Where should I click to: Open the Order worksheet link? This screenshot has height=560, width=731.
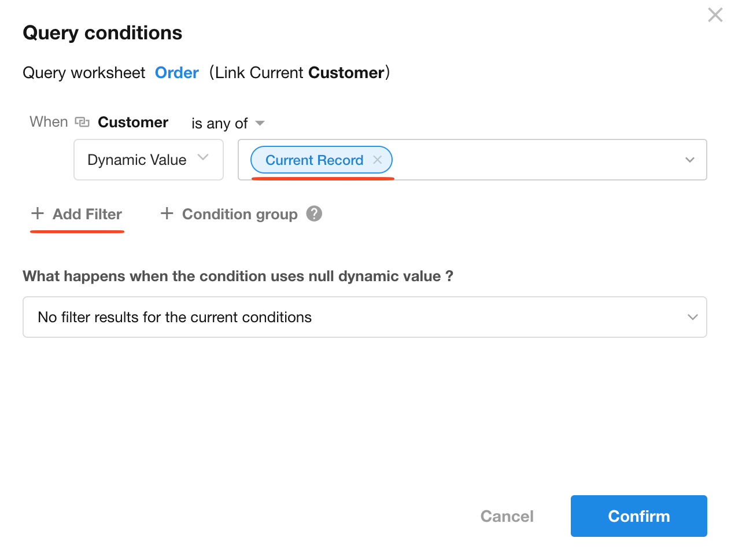(176, 73)
